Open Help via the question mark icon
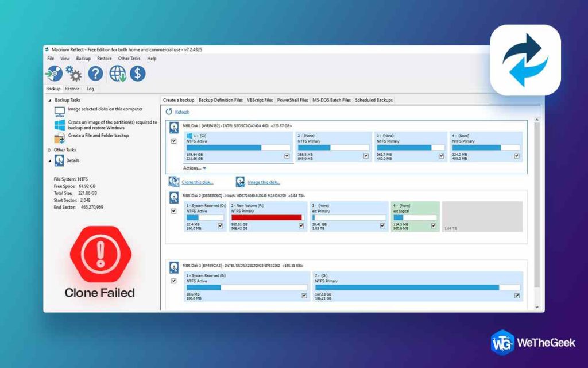The height and width of the screenshot is (368, 588). tap(95, 73)
